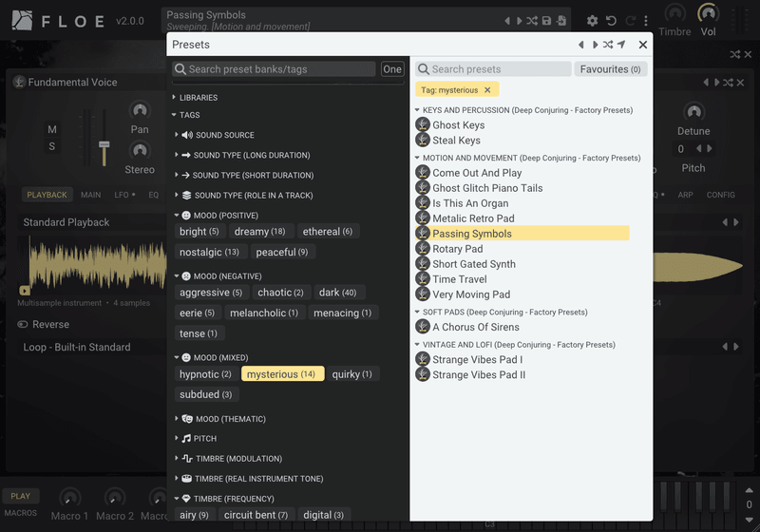Image resolution: width=760 pixels, height=532 pixels.
Task: Click the scroll-to-current-preset arrow icon
Action: coord(621,45)
